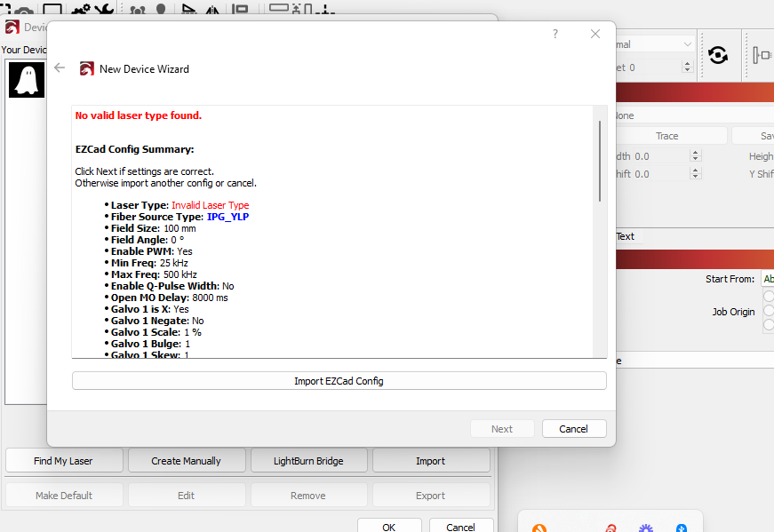This screenshot has height=532, width=774.
Task: Select the first Job Origin radio button
Action: point(769,296)
